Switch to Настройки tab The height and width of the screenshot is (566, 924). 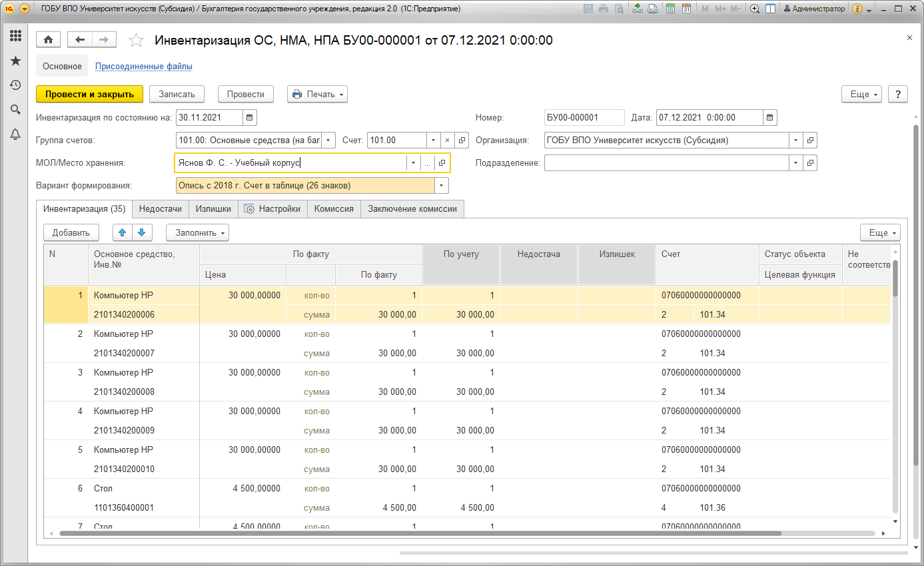pyautogui.click(x=272, y=208)
